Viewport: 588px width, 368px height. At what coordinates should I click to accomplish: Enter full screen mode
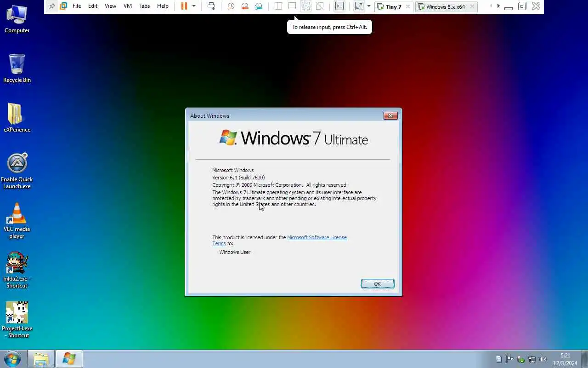point(306,6)
